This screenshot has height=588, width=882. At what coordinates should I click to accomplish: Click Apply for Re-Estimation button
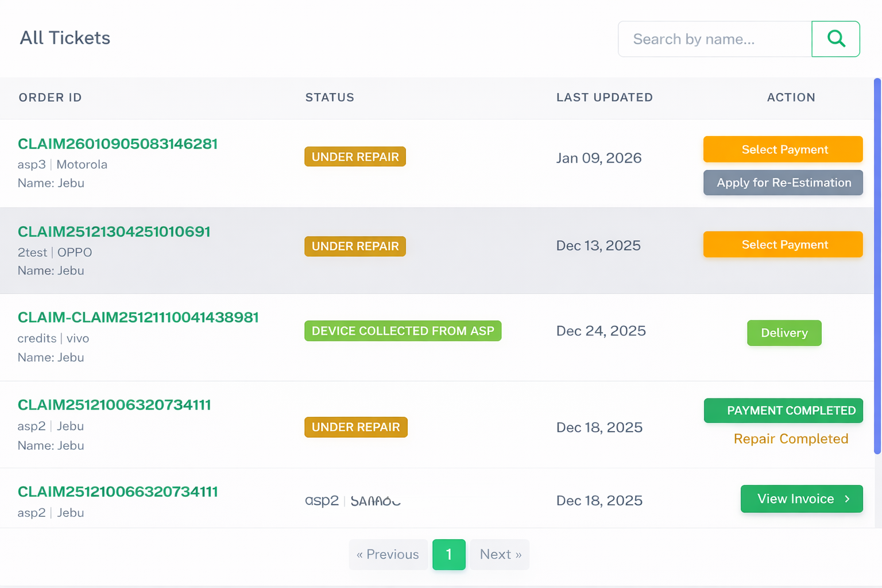[783, 183]
